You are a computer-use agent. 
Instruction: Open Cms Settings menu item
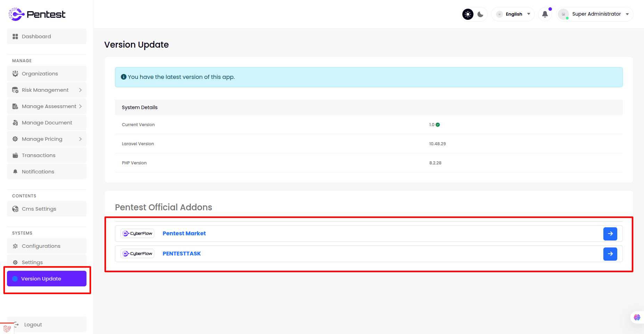[47, 209]
